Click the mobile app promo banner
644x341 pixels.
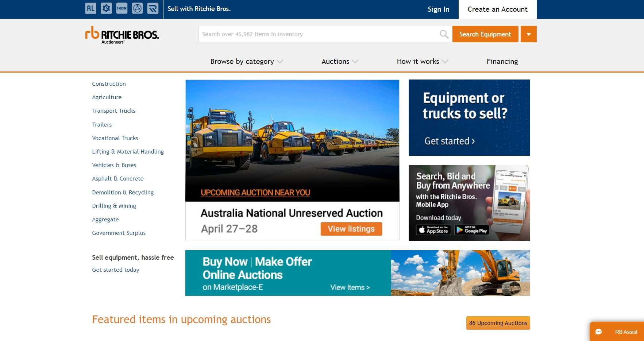click(x=469, y=203)
